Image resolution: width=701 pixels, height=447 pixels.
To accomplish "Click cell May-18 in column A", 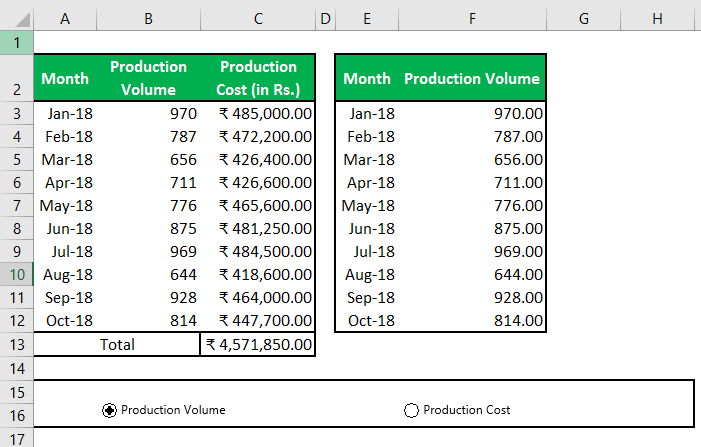I will point(65,206).
